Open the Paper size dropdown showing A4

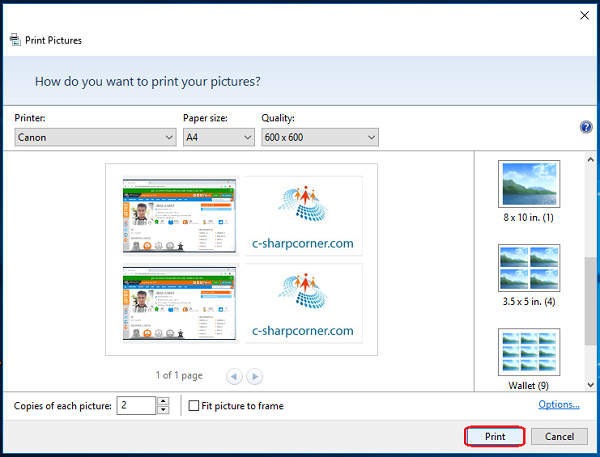click(218, 137)
